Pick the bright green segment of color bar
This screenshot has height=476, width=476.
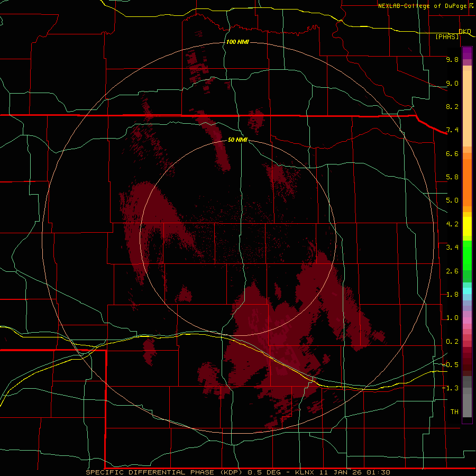pos(467,255)
